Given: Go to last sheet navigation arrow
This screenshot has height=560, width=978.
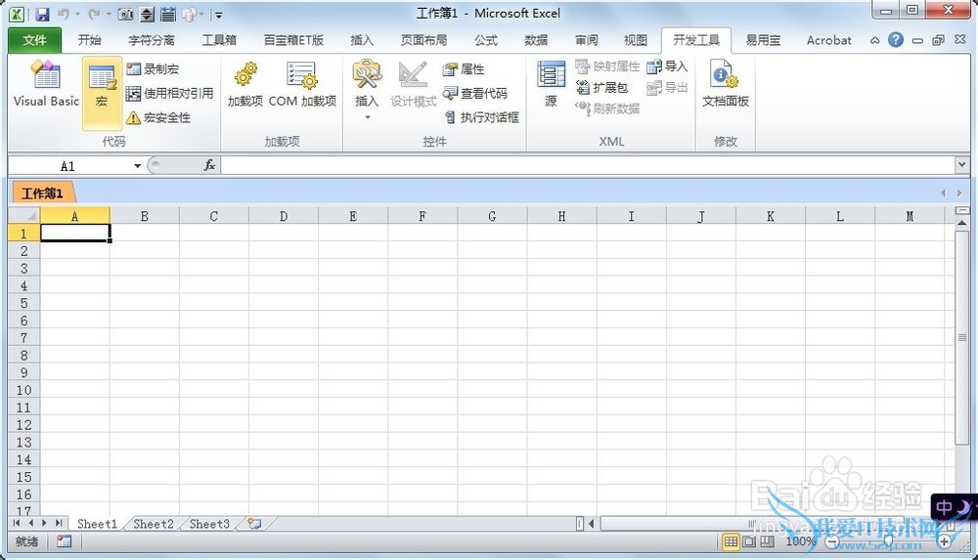Looking at the screenshot, I should (x=59, y=523).
